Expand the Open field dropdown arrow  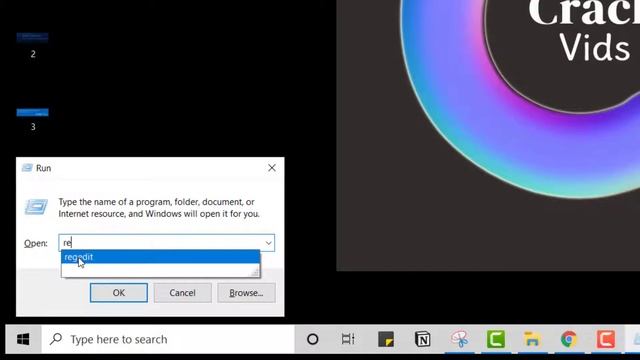(x=268, y=243)
